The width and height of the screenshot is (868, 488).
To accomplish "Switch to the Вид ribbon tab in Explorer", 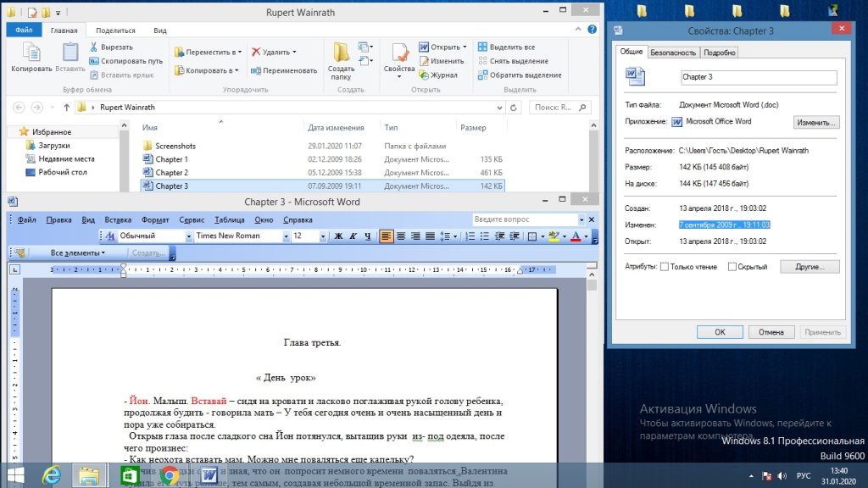I will pyautogui.click(x=160, y=30).
